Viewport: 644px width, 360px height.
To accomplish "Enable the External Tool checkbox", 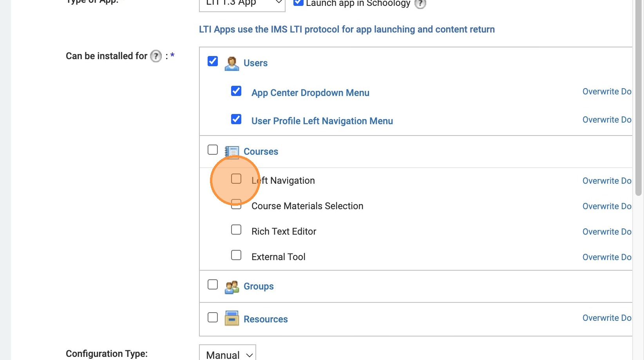I will click(236, 255).
